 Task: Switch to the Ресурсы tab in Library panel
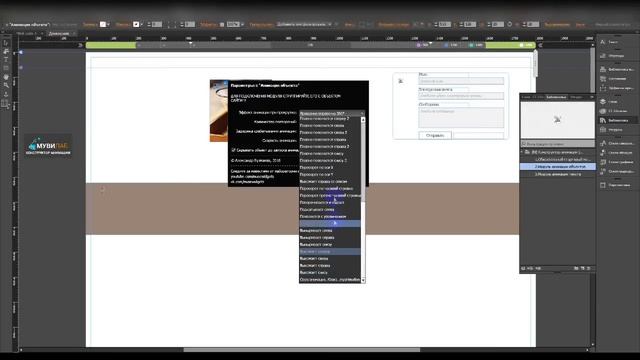[576, 97]
